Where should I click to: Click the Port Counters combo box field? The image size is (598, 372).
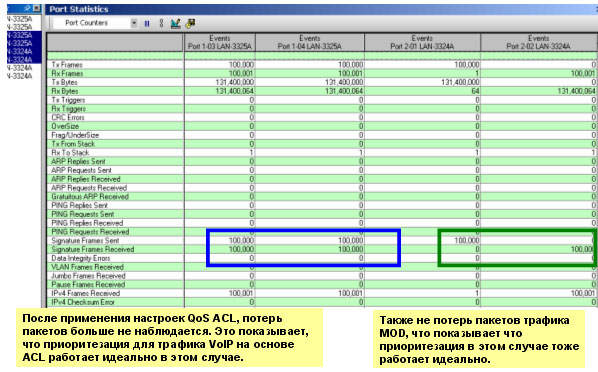(x=95, y=23)
